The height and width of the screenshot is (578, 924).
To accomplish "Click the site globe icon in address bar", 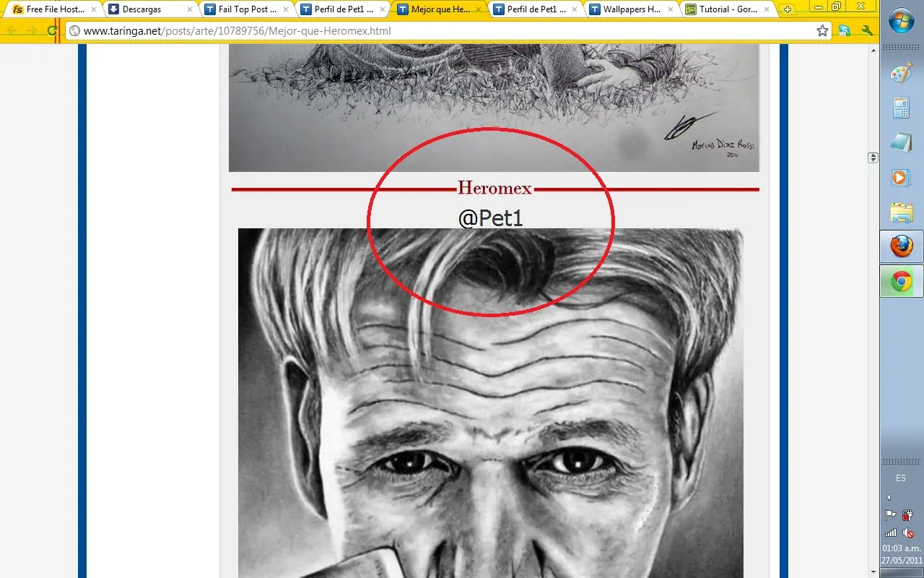I will coord(74,31).
